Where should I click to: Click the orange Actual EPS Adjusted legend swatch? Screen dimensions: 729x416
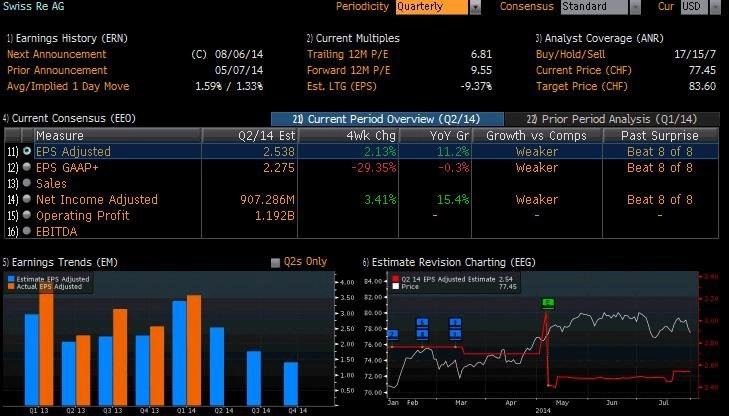click(x=11, y=287)
